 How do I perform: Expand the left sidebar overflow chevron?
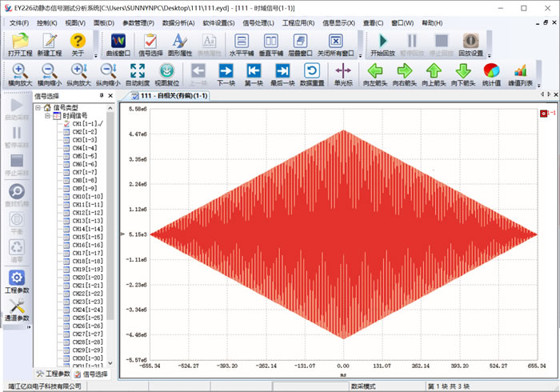(29, 327)
